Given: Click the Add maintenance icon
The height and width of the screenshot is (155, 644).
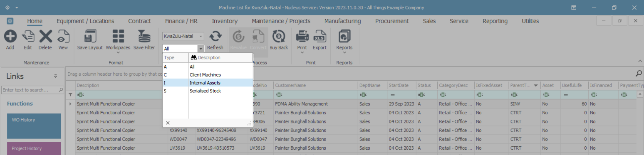Looking at the screenshot, I should click(x=10, y=37).
